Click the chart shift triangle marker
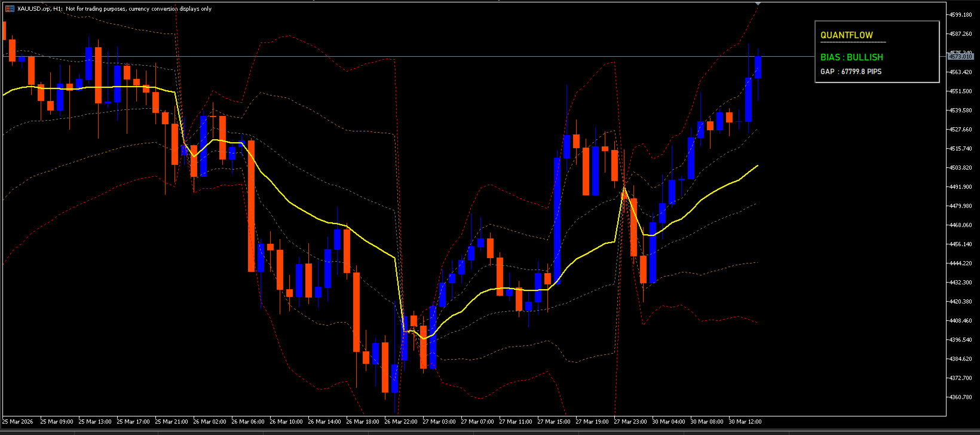980x435 pixels. (758, 4)
